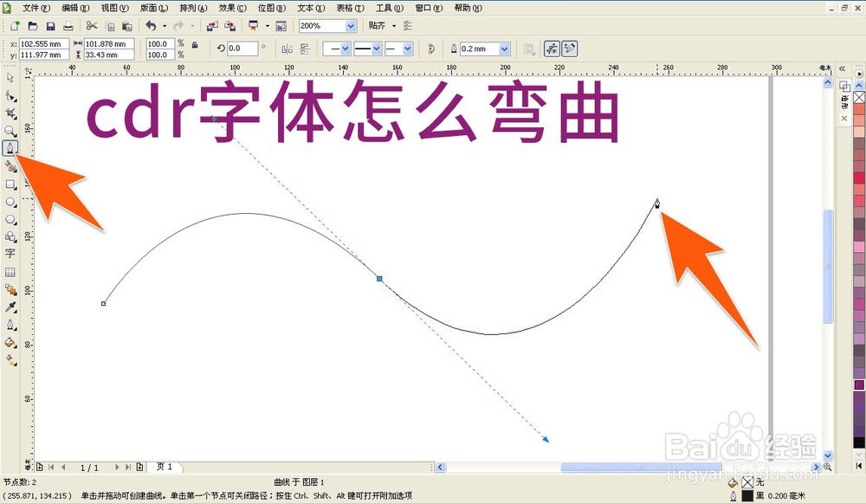Screen dimensions: 866x504
Task: Select the Shape tool
Action: 10,95
